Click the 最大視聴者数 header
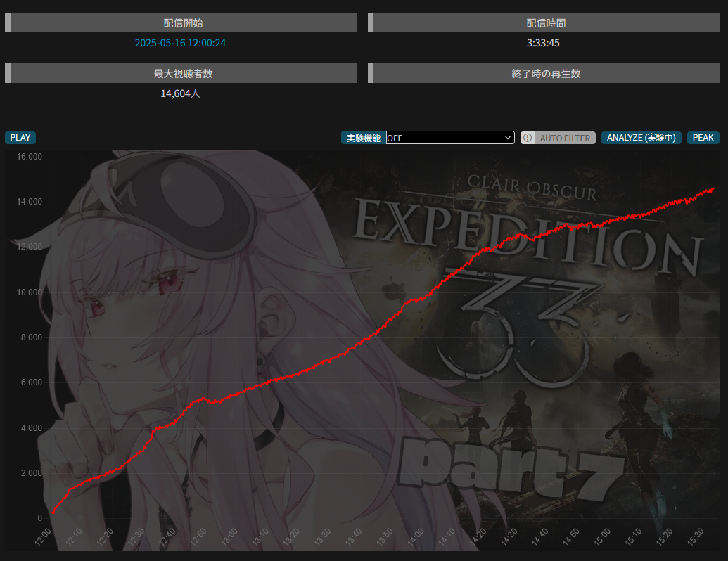The width and height of the screenshot is (728, 561). pos(181,73)
